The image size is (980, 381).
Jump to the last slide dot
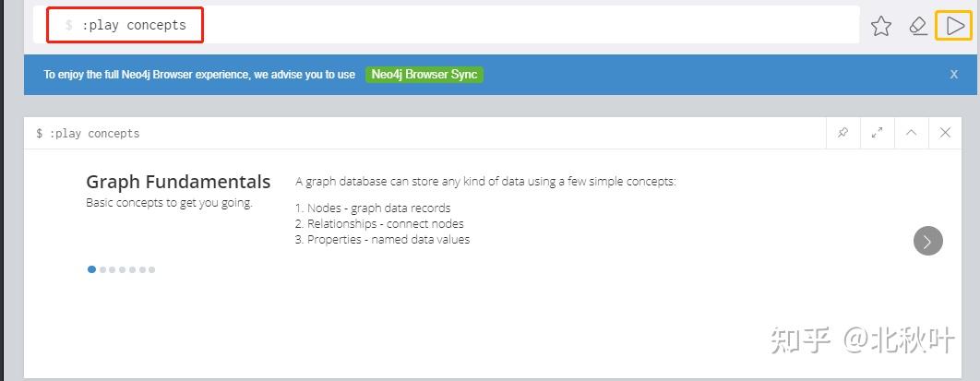pyautogui.click(x=151, y=269)
